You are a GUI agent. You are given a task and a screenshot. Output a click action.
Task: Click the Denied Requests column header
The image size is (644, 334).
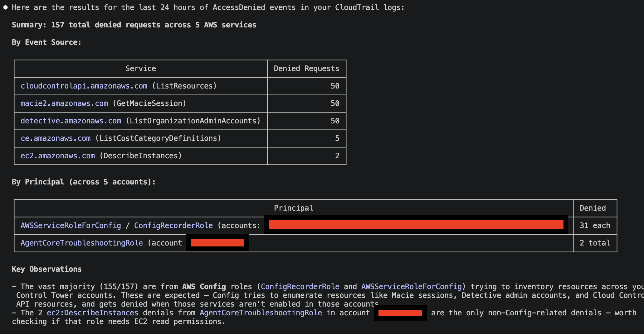(306, 69)
